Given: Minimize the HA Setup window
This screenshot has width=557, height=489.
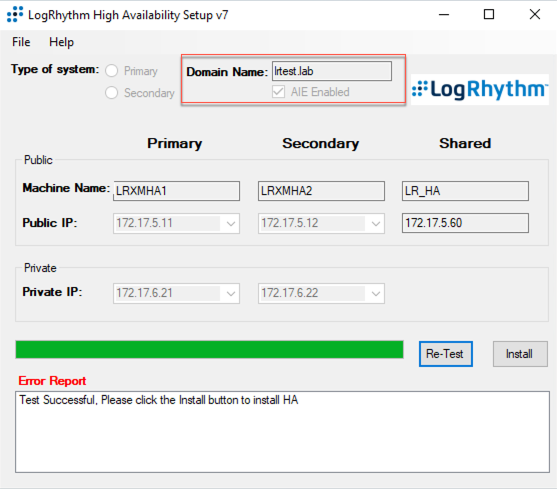Looking at the screenshot, I should 444,15.
